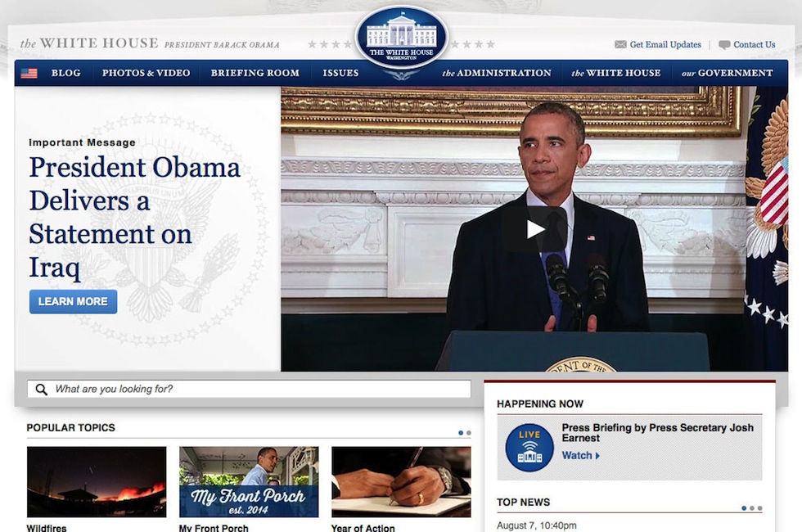Select first Top News pagination dot
Image resolution: width=802 pixels, height=532 pixels.
[x=744, y=508]
